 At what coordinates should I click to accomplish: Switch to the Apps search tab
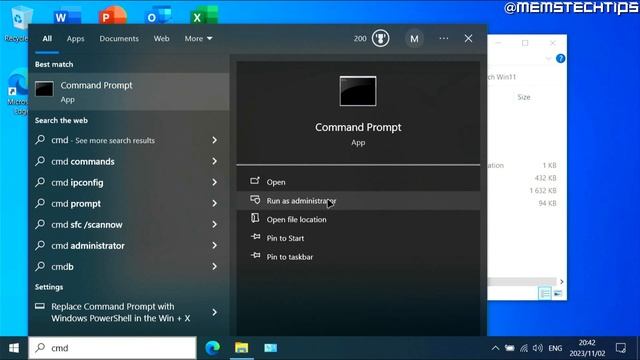tap(76, 39)
